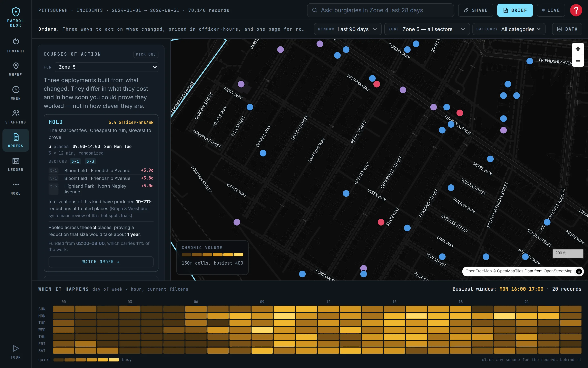Click the OpenStreetMap attribution link
The image size is (588, 368).
click(558, 271)
